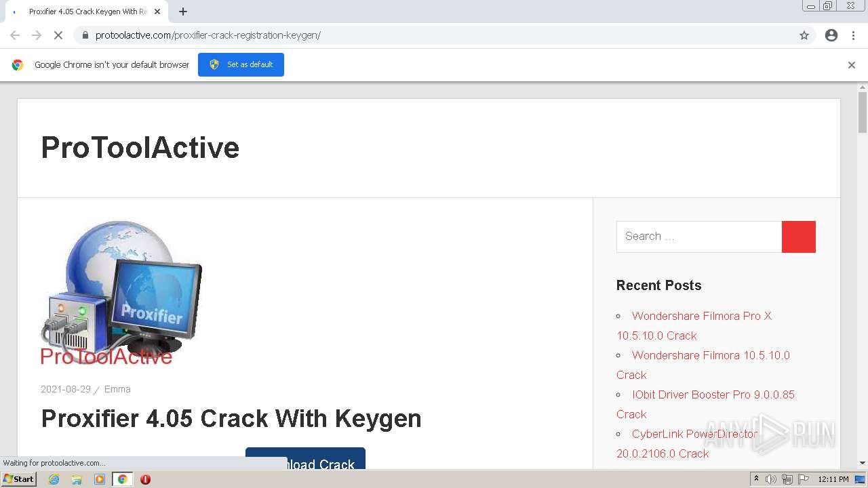Open the network tray icon

point(787,479)
